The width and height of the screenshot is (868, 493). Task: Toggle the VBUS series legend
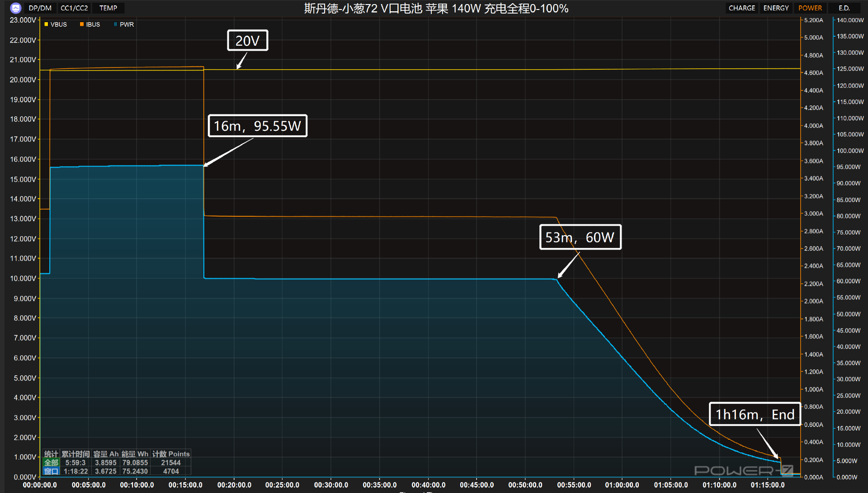coord(56,24)
